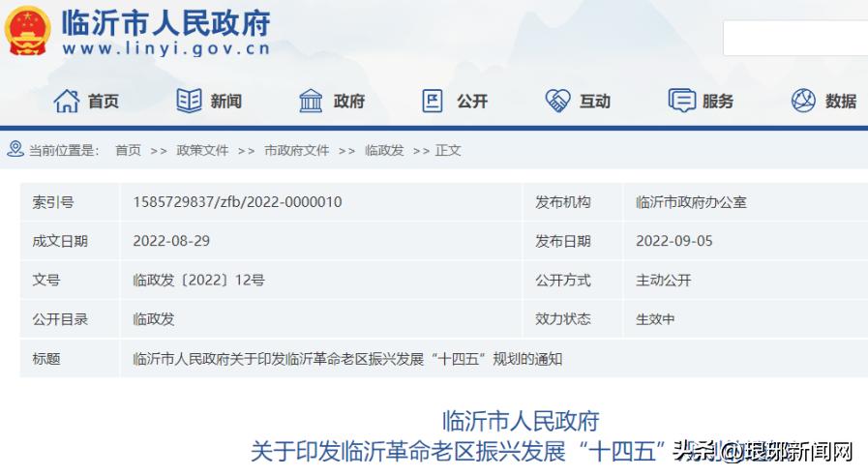This screenshot has width=868, height=476.
Task: Click the chat bubble icon for 服务
Action: 681,101
